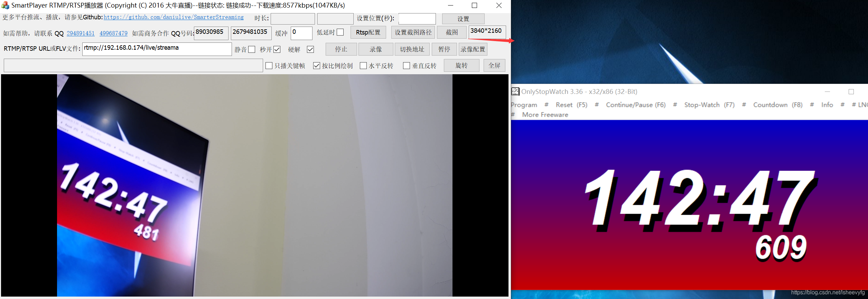
Task: Uncheck the 秒开 fast-start checkbox
Action: click(x=277, y=49)
